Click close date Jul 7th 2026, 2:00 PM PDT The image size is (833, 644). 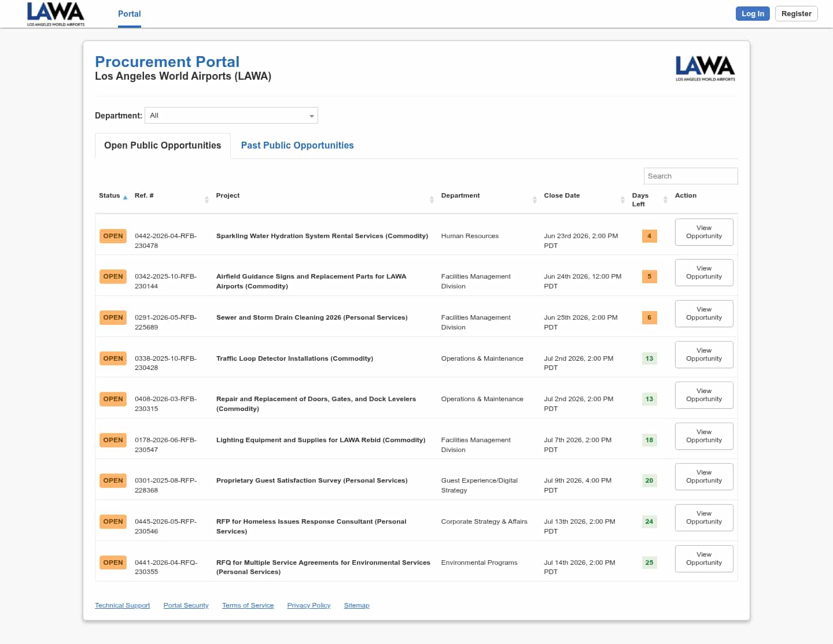point(578,445)
